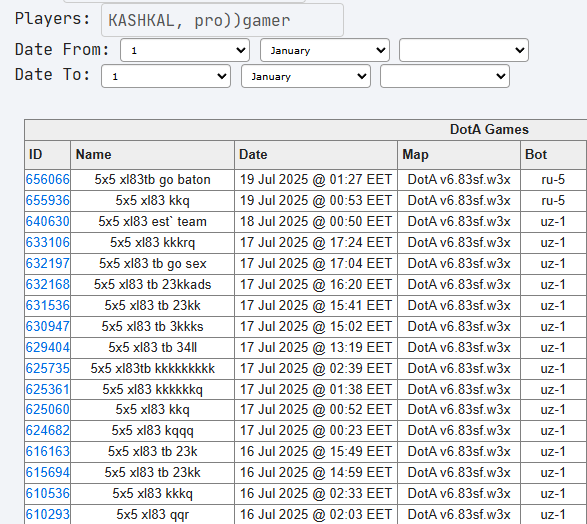Click the Date To label
This screenshot has width=587, height=524.
[x=52, y=74]
